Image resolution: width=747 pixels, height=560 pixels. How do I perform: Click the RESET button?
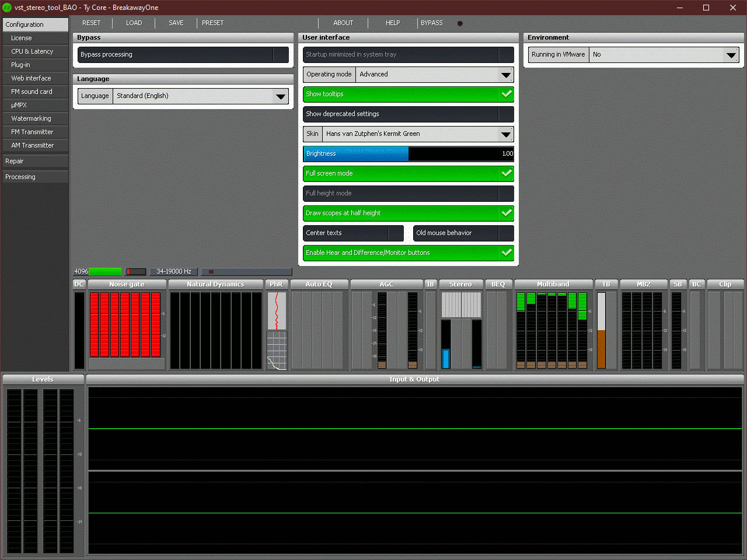[x=91, y=23]
